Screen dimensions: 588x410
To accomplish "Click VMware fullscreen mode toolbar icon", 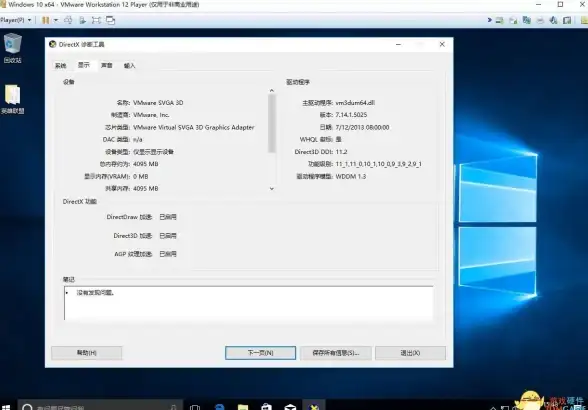I will coord(96,20).
